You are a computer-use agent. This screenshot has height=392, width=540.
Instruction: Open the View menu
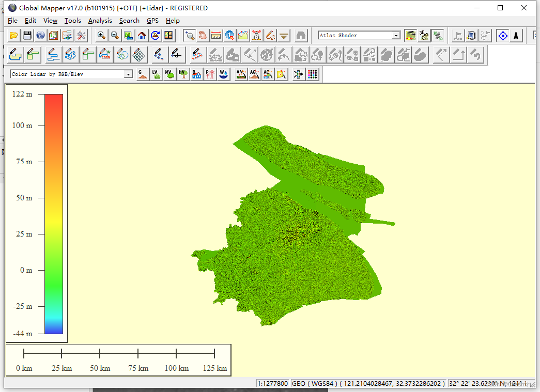[50, 21]
